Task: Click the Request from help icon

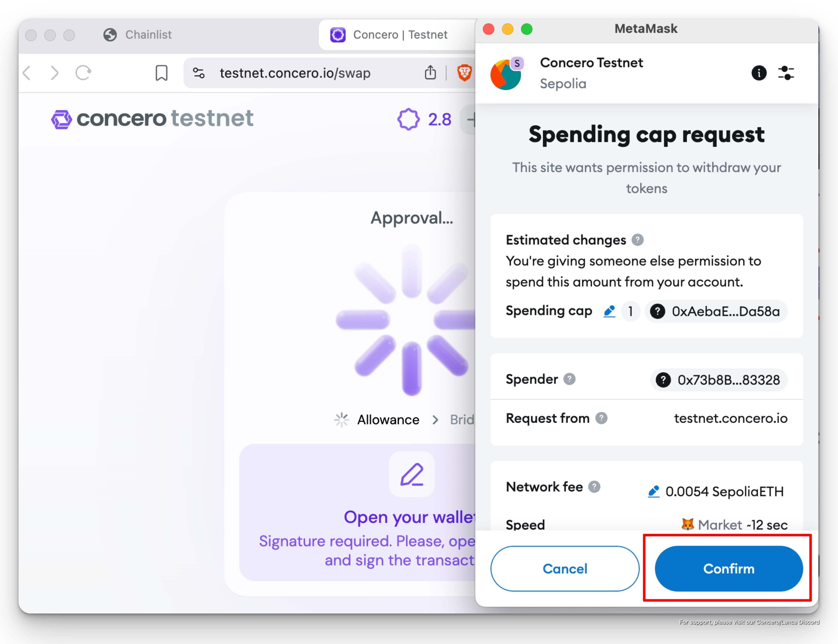Action: [x=602, y=418]
